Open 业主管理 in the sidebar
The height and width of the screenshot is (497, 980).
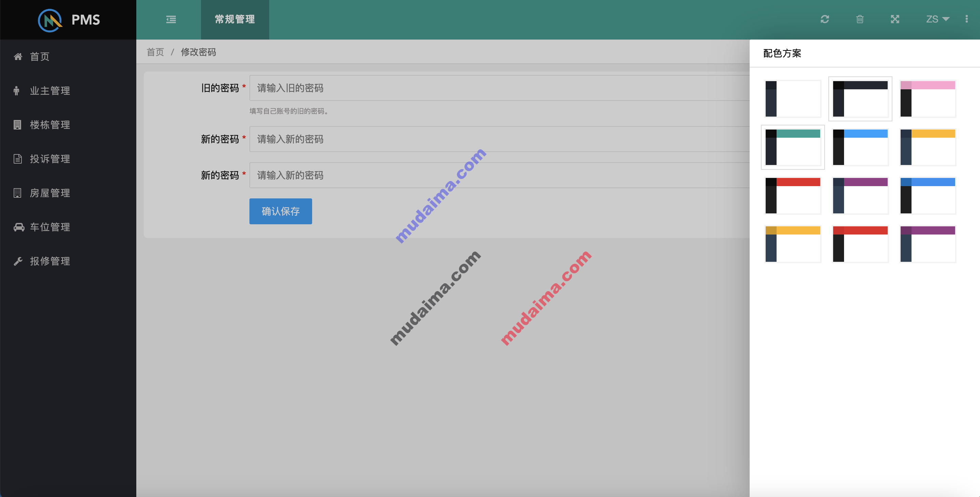[x=68, y=91]
